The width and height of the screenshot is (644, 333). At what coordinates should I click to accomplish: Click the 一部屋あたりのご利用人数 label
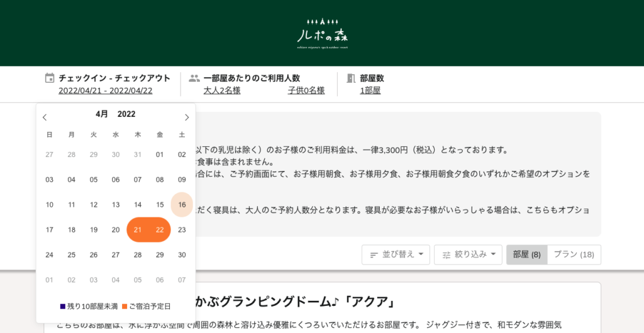252,78
